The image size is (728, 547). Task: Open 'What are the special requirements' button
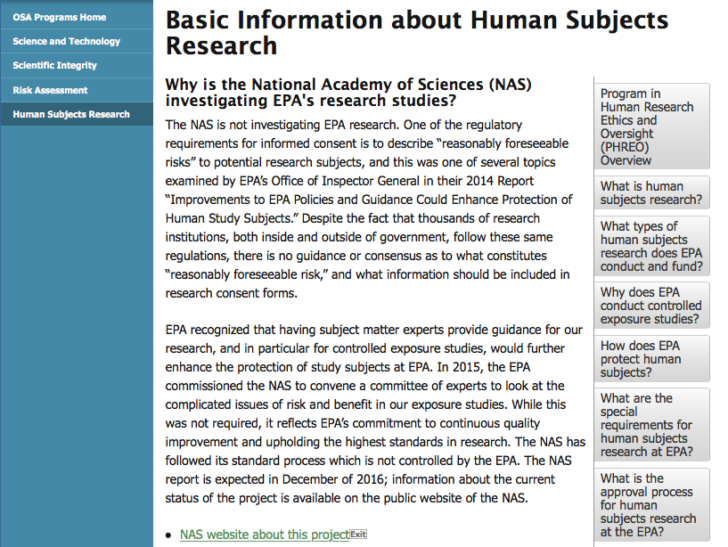(652, 425)
